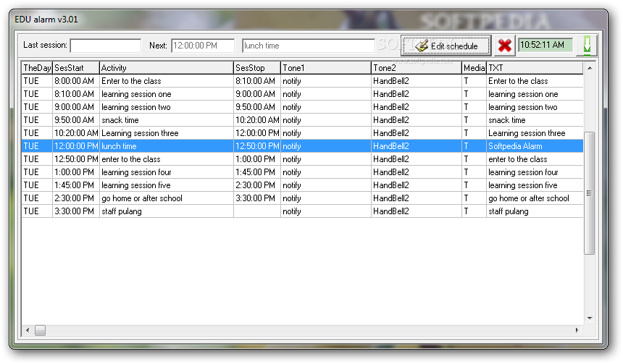The image size is (623, 364).
Task: Click notify Tone1 cell in snack time row
Action: (x=326, y=120)
